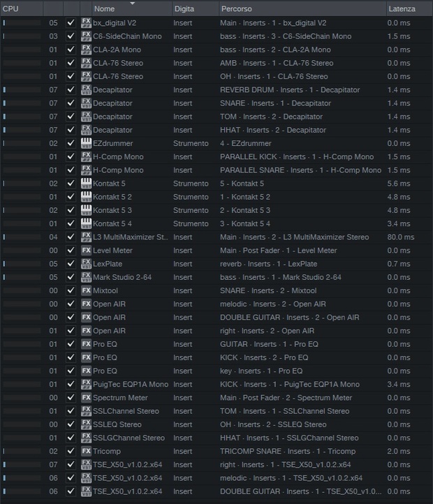Toggle the Kontakt 5 enable checkbox
Viewport: 433px width, 504px height.
pyautogui.click(x=71, y=184)
